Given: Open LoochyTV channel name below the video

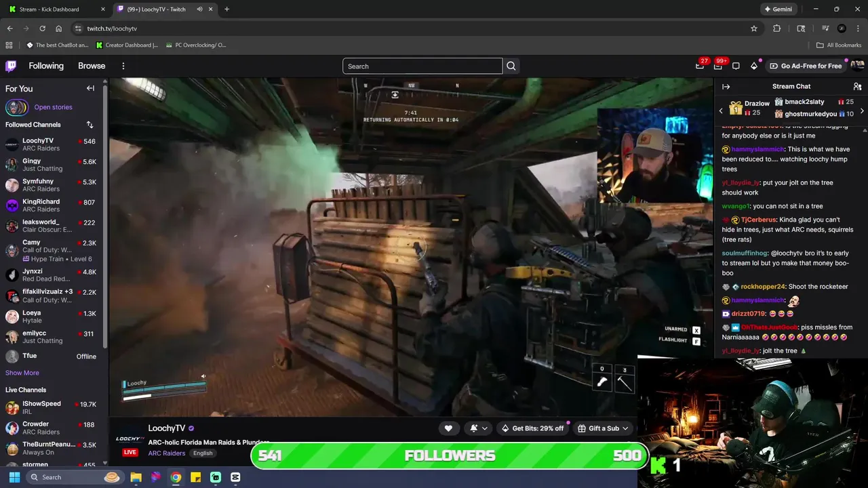Looking at the screenshot, I should pyautogui.click(x=167, y=428).
